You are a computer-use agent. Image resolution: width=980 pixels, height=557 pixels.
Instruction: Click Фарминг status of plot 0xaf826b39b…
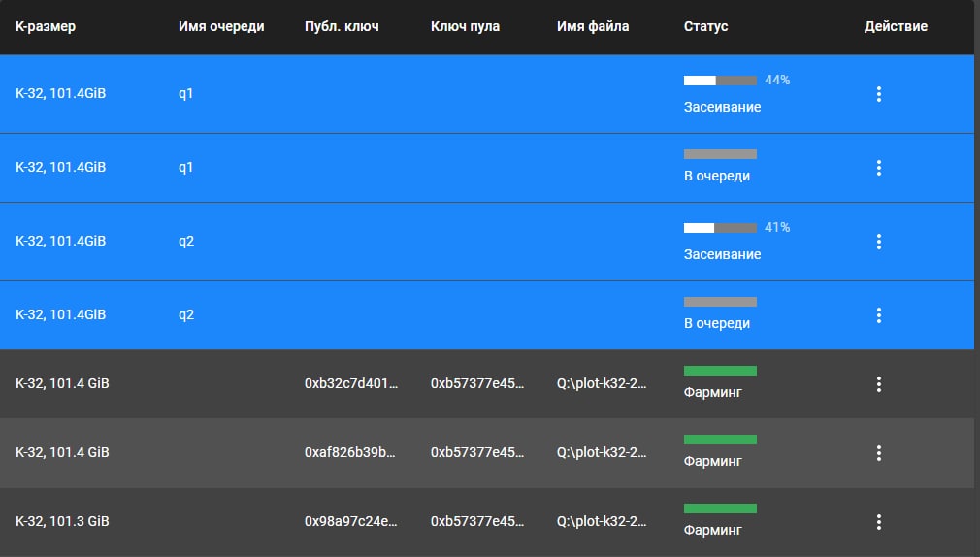tap(713, 461)
